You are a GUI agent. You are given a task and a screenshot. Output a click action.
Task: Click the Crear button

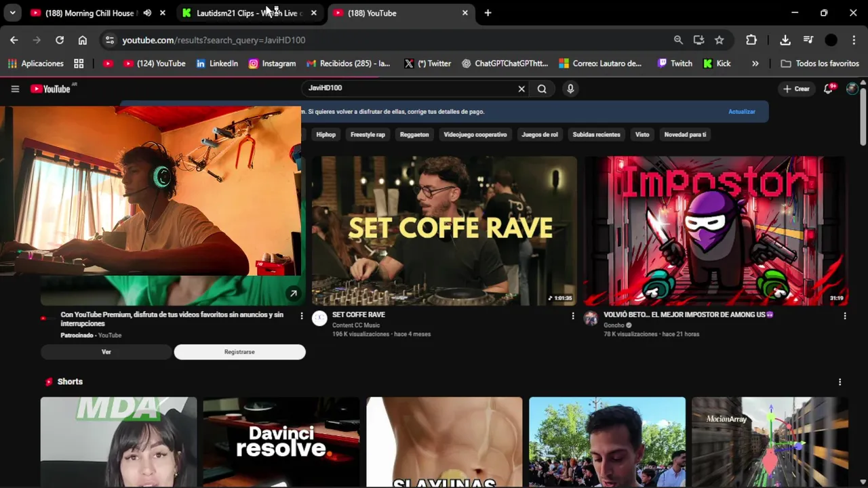point(796,89)
